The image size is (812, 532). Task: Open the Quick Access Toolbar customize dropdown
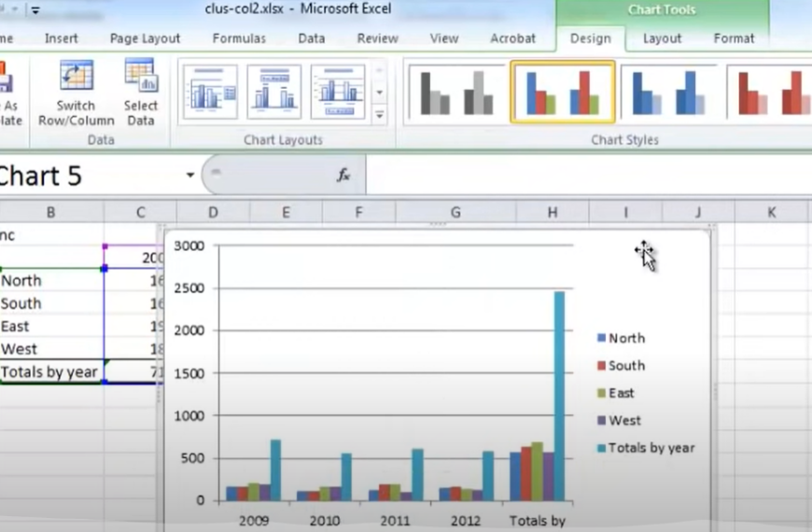(x=35, y=10)
